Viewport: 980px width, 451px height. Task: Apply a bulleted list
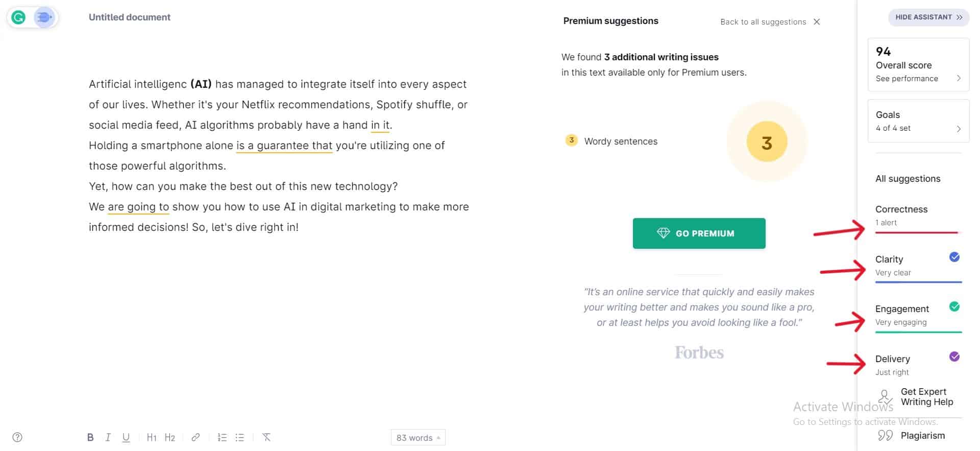pyautogui.click(x=239, y=437)
